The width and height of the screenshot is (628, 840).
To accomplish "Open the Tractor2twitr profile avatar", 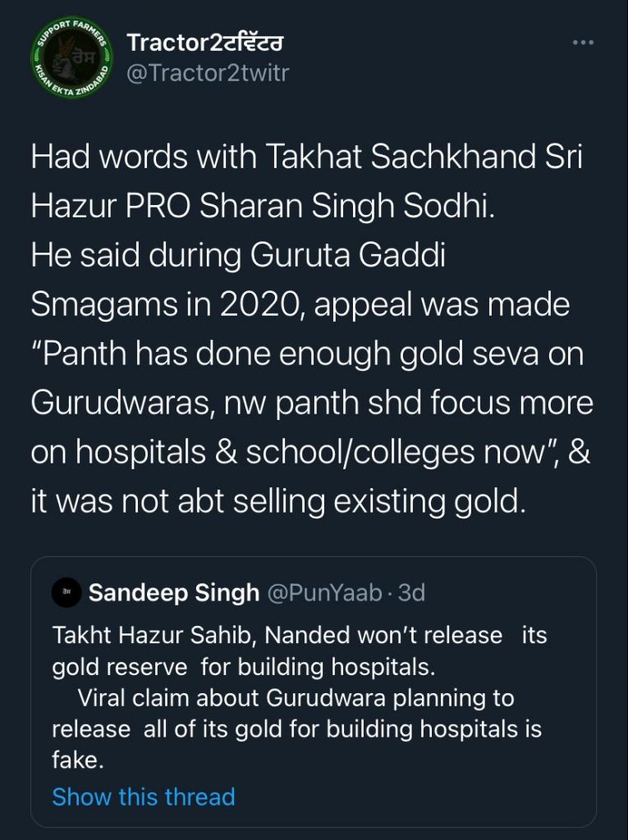I will click(x=70, y=60).
